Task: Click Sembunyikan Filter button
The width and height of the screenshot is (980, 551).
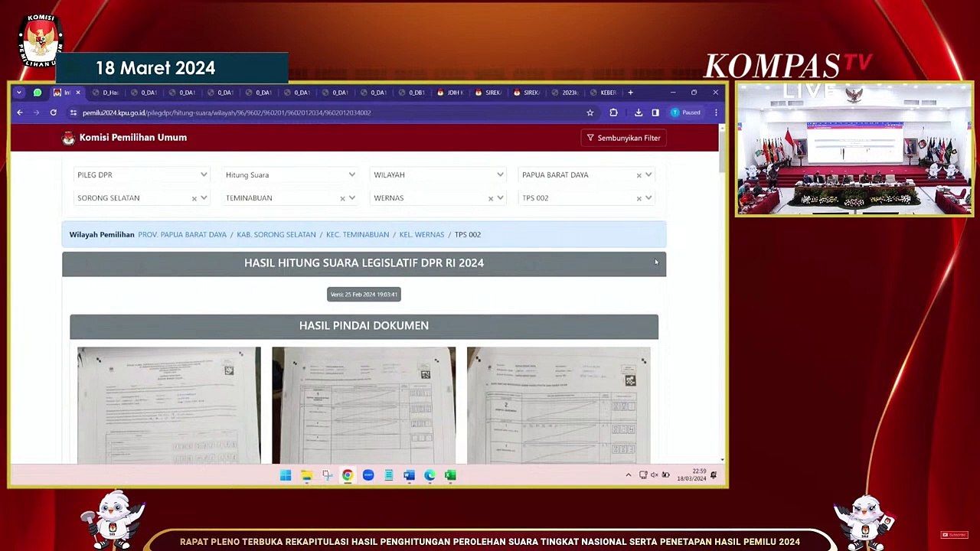Action: (x=623, y=138)
